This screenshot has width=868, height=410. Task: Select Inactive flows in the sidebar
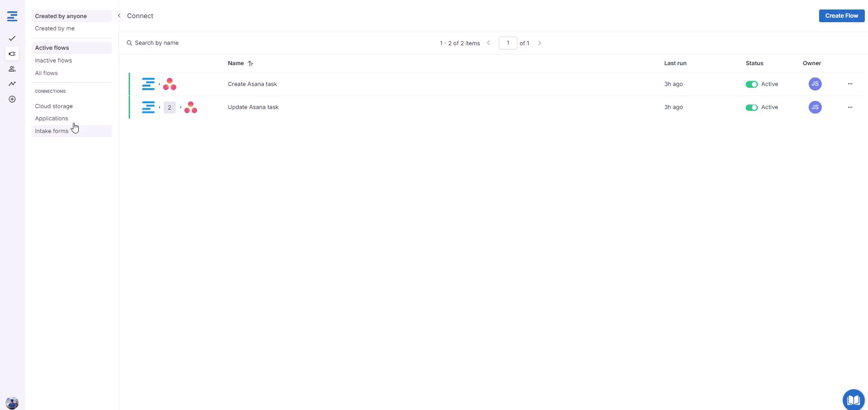click(x=53, y=61)
